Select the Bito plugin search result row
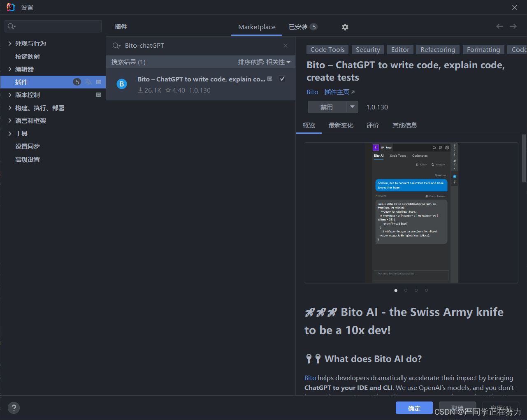Image resolution: width=527 pixels, height=420 pixels. [x=201, y=84]
